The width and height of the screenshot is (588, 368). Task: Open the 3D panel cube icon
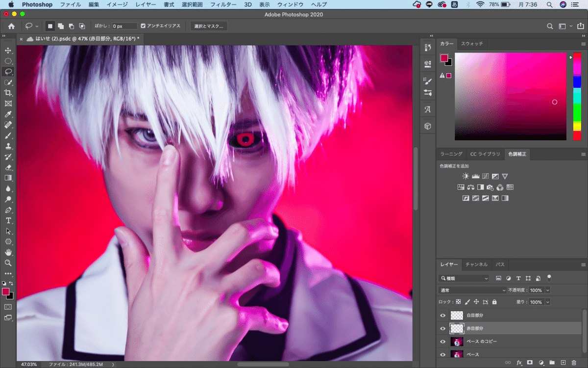(x=427, y=126)
